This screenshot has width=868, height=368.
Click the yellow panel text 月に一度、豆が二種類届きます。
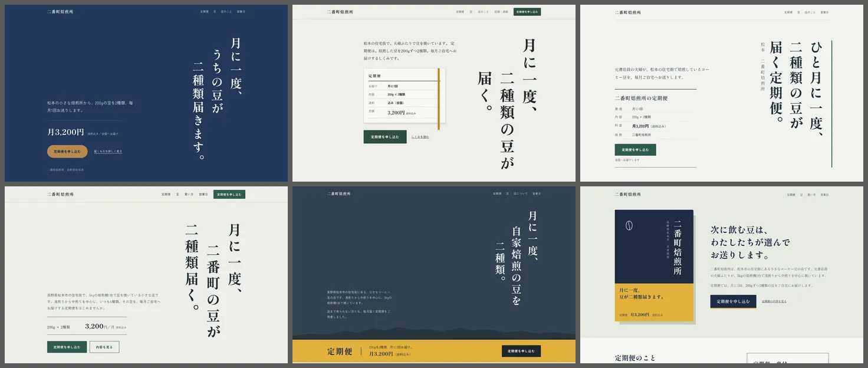642,293
